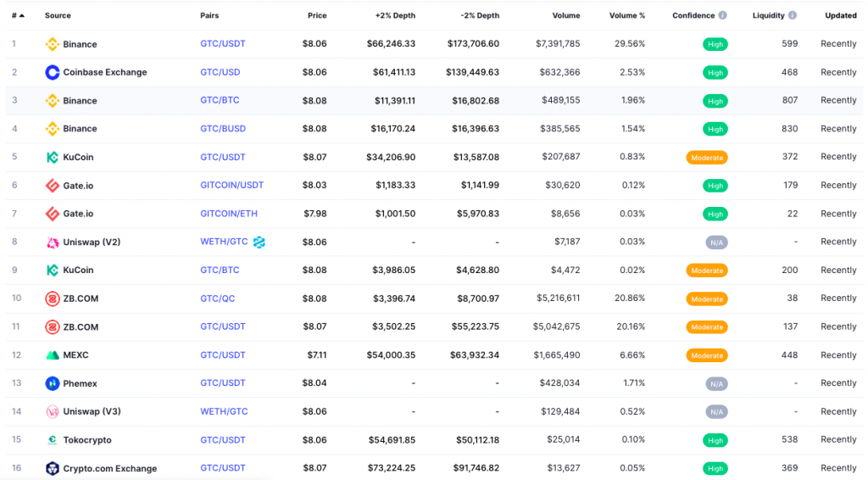Open the GTC/QC pair link

(x=218, y=299)
